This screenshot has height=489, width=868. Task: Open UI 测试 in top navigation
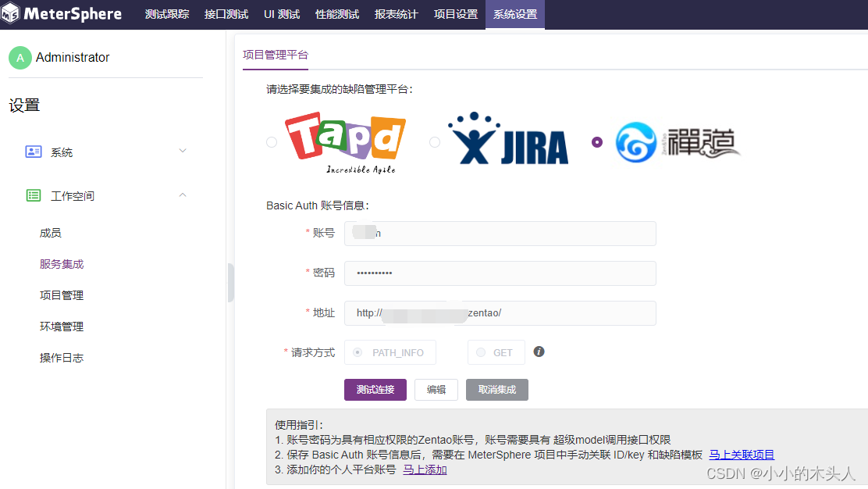point(282,14)
